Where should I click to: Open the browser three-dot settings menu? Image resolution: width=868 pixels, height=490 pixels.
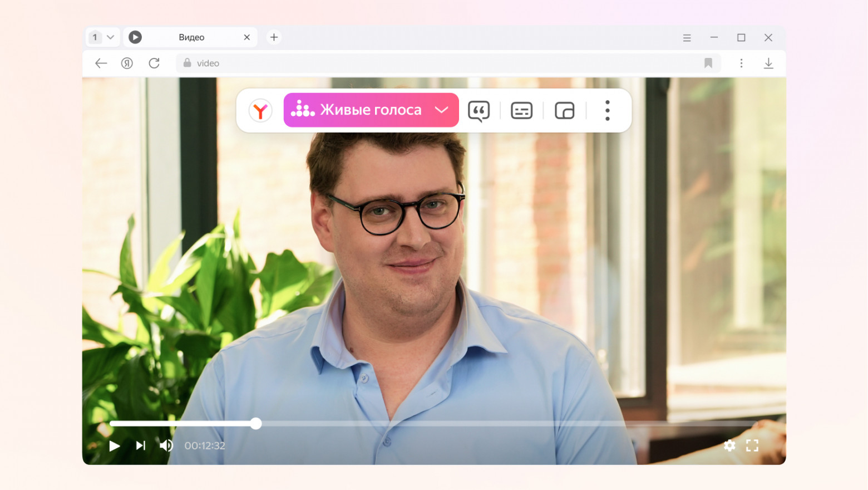pyautogui.click(x=742, y=63)
